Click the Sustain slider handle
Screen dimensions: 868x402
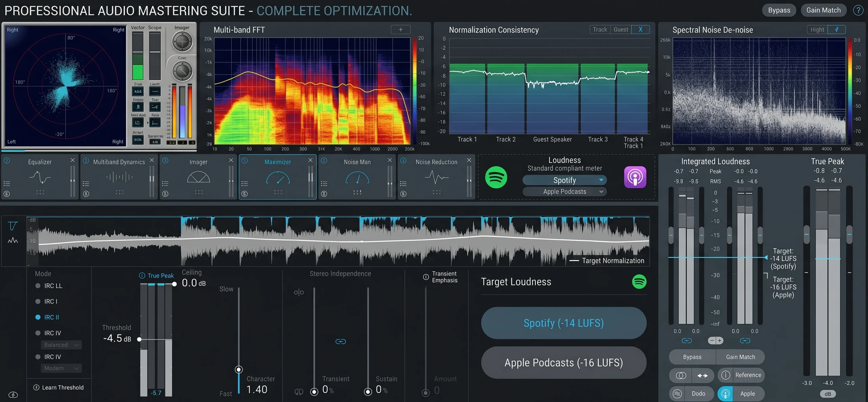(368, 392)
